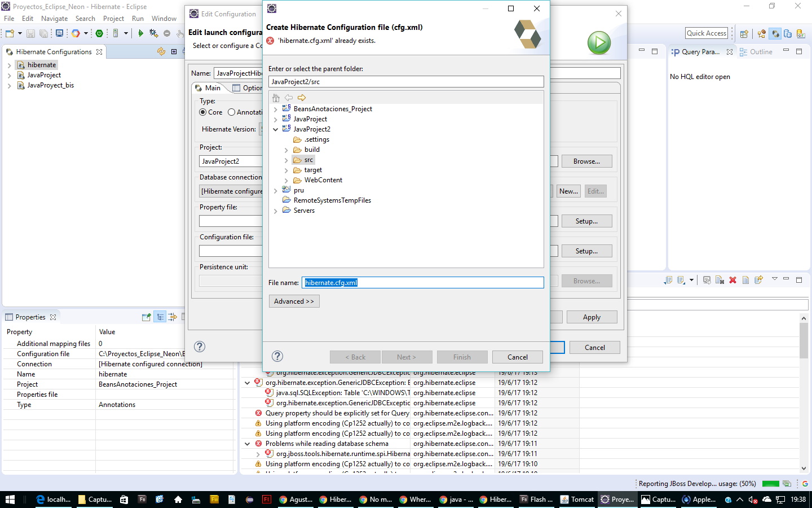
Task: Click the New... button for database connection
Action: pyautogui.click(x=569, y=191)
